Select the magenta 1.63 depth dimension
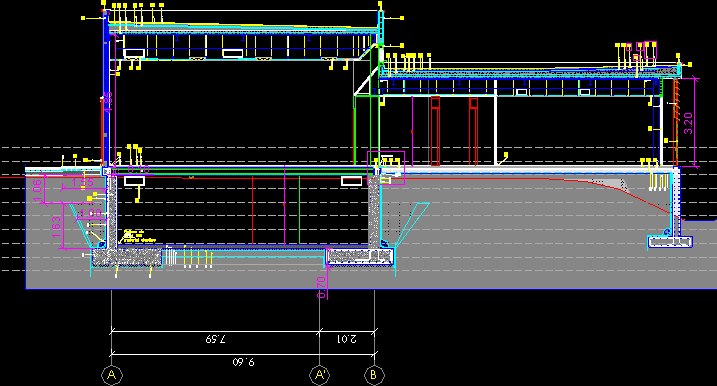Screen dimensions: 717x386 56,227
